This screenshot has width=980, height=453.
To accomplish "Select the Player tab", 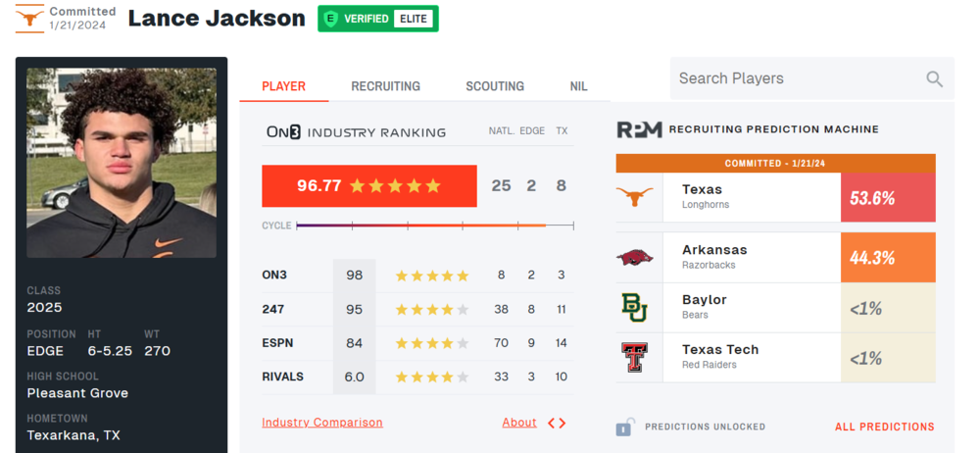I will 283,86.
